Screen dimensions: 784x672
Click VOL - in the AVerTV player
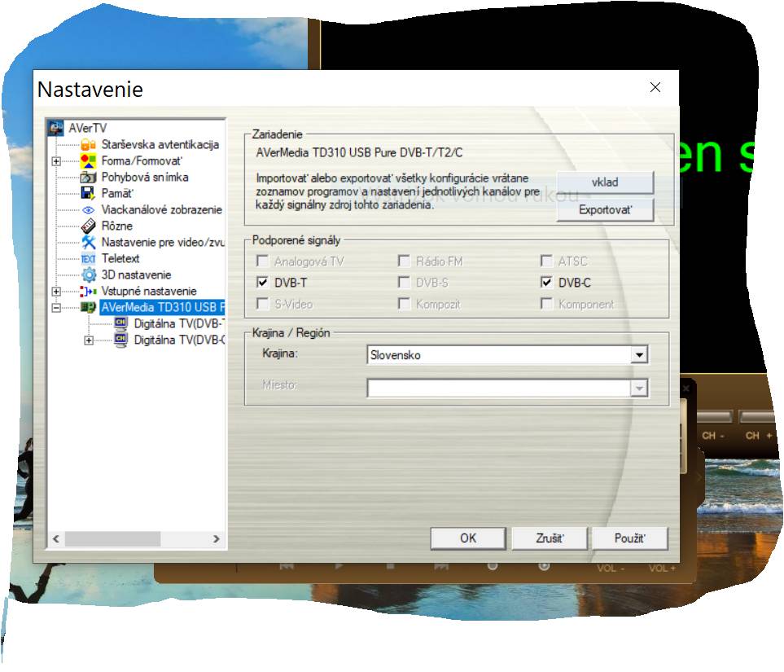coord(611,569)
